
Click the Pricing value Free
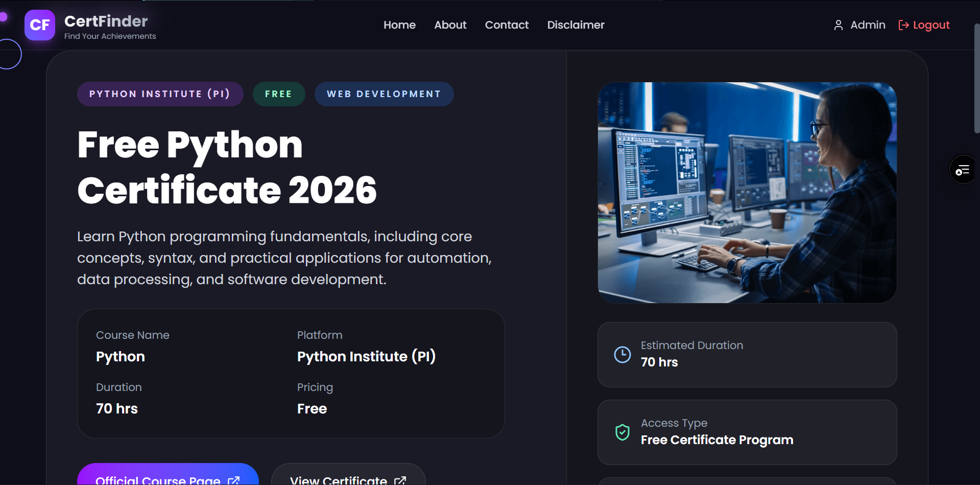(x=312, y=409)
